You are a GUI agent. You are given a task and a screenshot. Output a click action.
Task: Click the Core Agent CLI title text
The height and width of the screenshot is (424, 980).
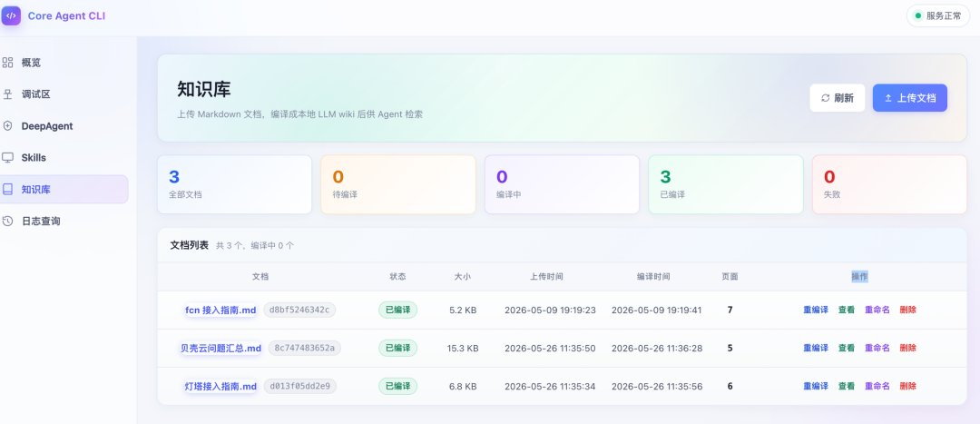[66, 16]
